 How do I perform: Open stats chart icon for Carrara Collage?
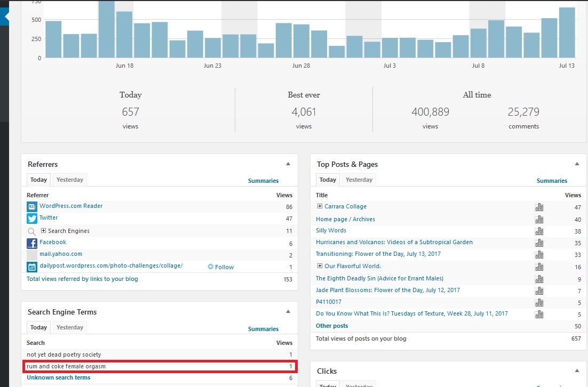538,207
